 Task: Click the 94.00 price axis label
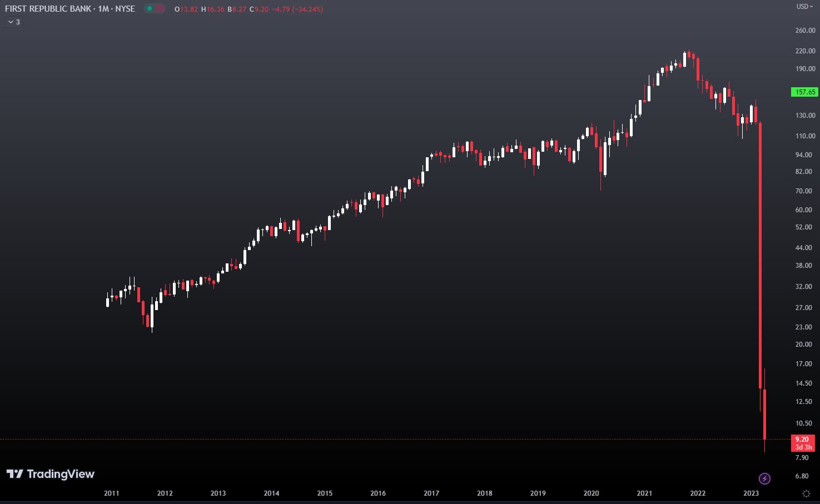804,155
